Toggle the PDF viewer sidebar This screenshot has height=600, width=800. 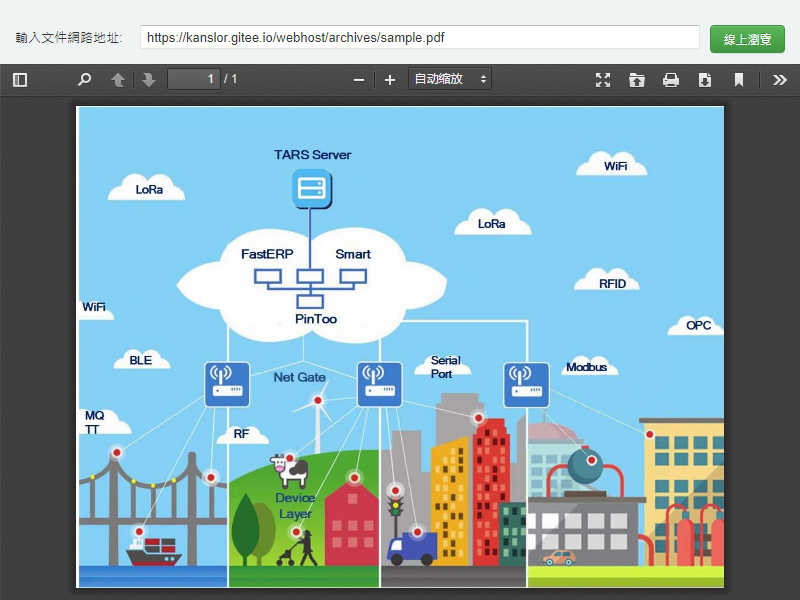[20, 80]
